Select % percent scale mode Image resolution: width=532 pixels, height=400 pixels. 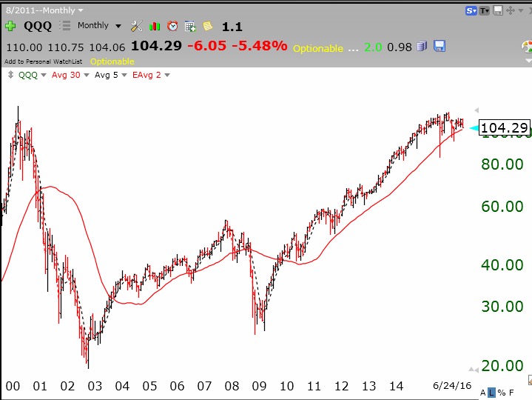coord(501,393)
